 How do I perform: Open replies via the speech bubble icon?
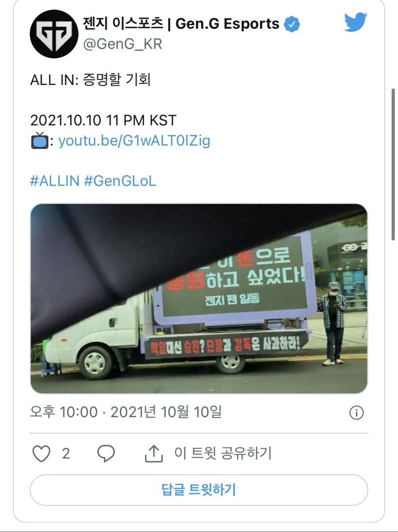(106, 454)
